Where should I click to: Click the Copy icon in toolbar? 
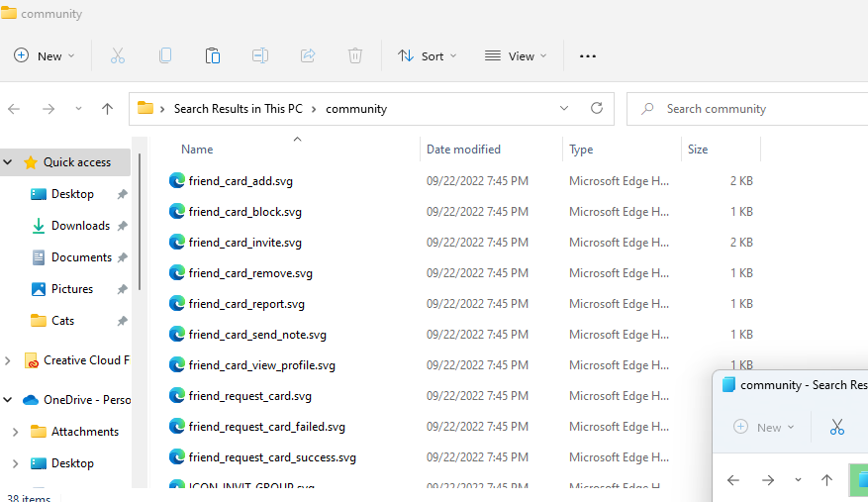click(165, 56)
